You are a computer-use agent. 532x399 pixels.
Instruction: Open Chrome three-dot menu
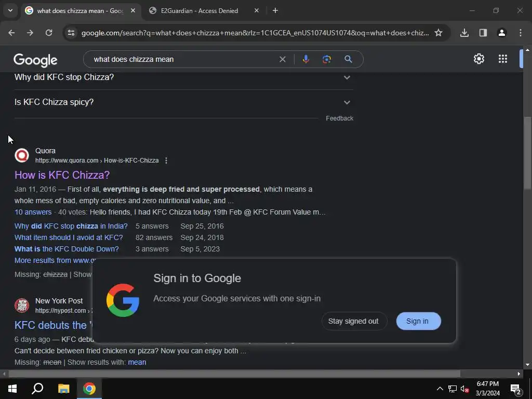[521, 33]
